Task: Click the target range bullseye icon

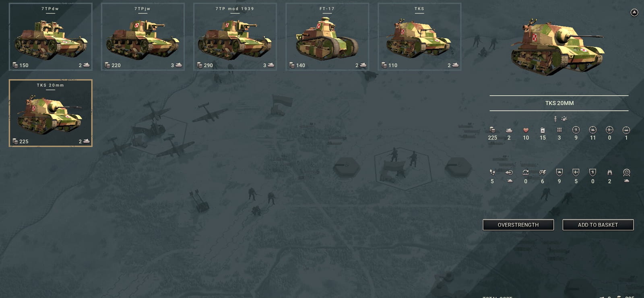Action: (x=626, y=172)
